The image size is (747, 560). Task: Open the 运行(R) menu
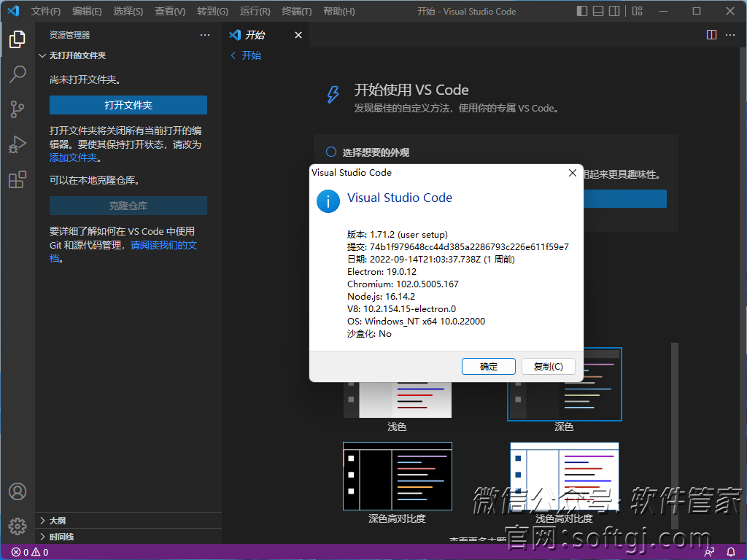click(255, 11)
